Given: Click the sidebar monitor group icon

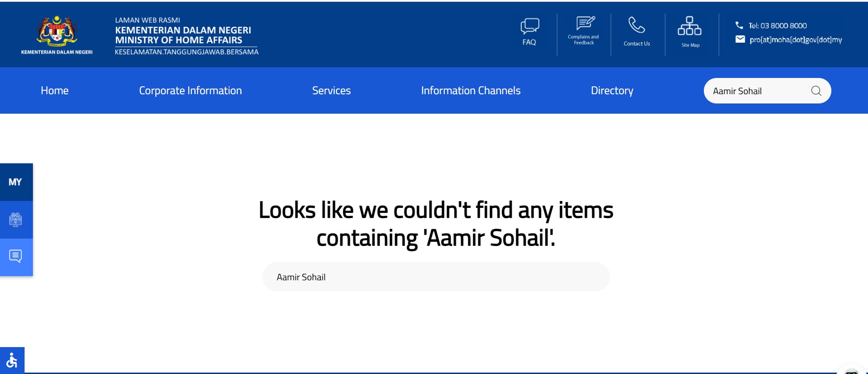Looking at the screenshot, I should 16,219.
